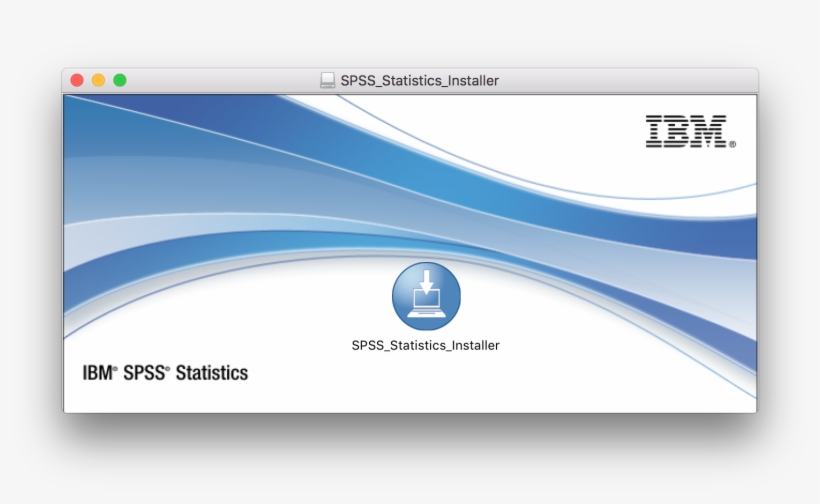Select the SPSS_Statistics_Installer file name label
820x504 pixels.
(426, 345)
